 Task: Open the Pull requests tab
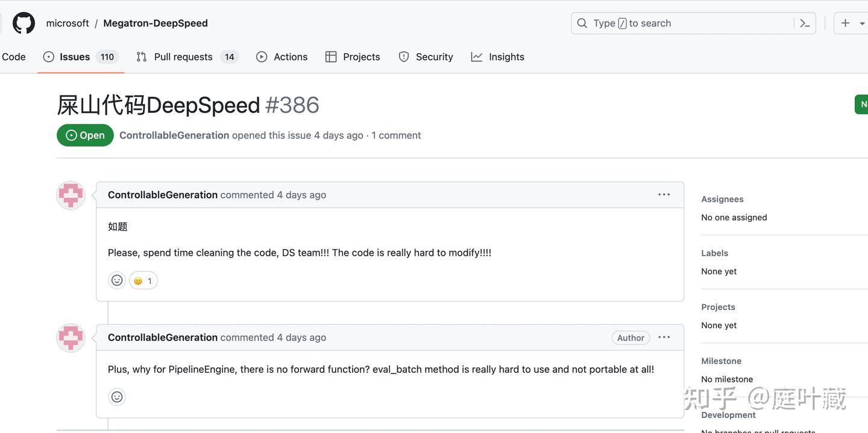[x=183, y=57]
